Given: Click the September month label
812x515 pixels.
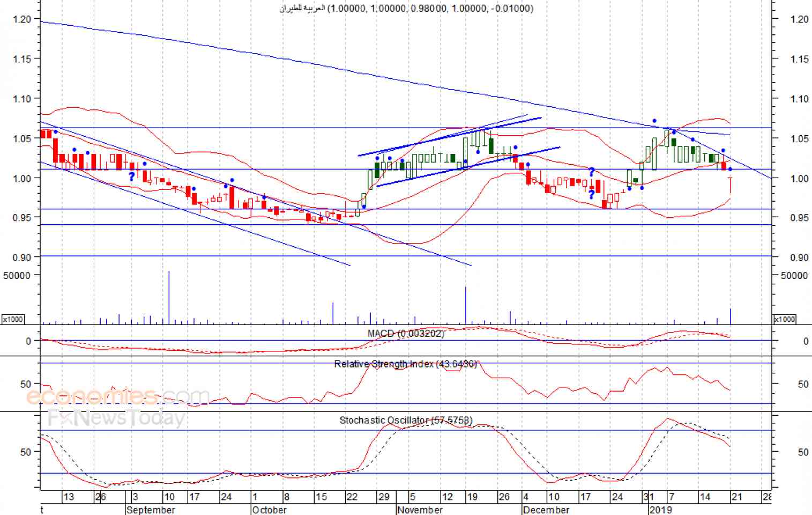Looking at the screenshot, I should point(151,510).
